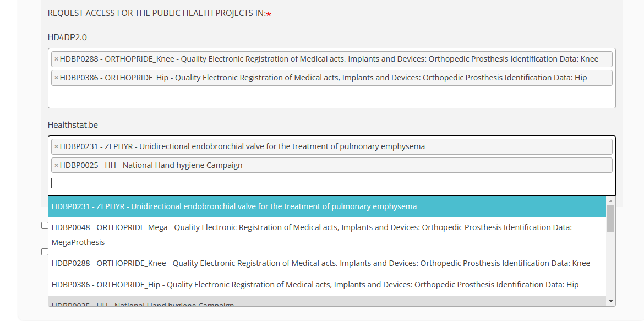Click the dropdown list scroll down arrow

(x=610, y=301)
